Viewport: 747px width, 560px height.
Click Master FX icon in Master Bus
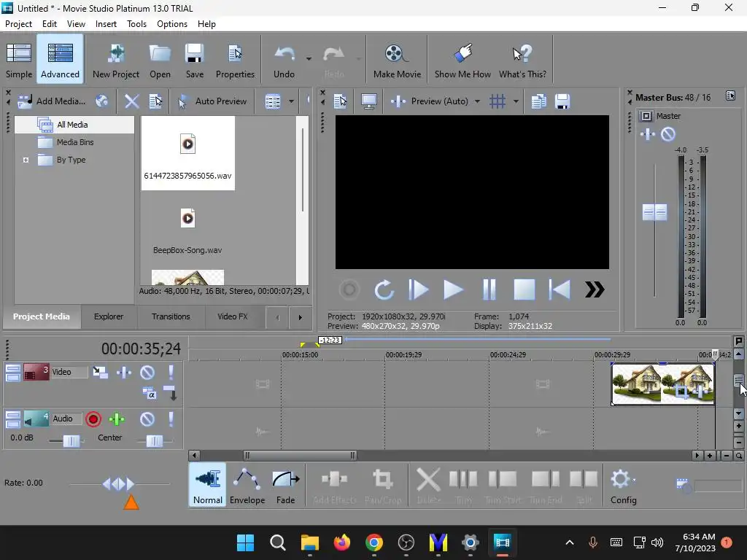point(648,134)
